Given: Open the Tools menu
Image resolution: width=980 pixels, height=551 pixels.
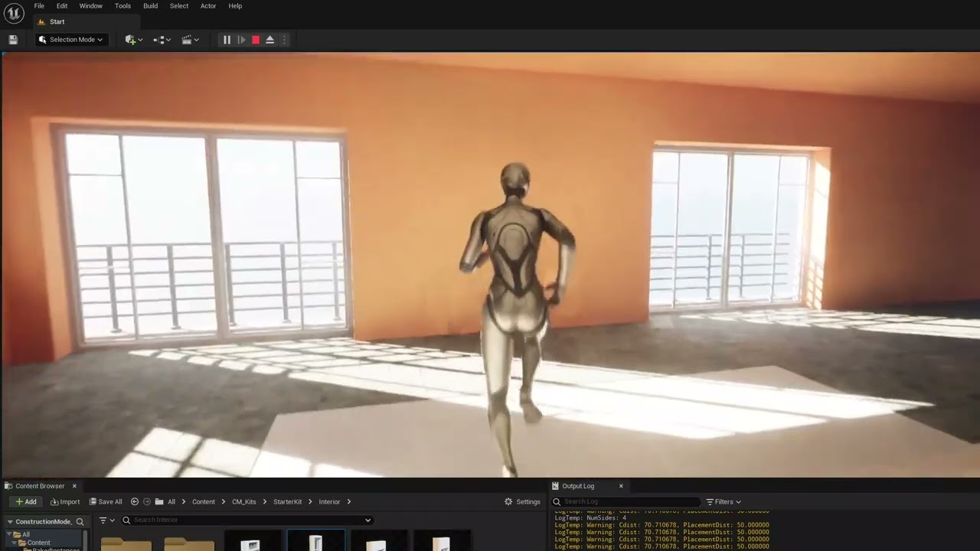Looking at the screenshot, I should 122,6.
